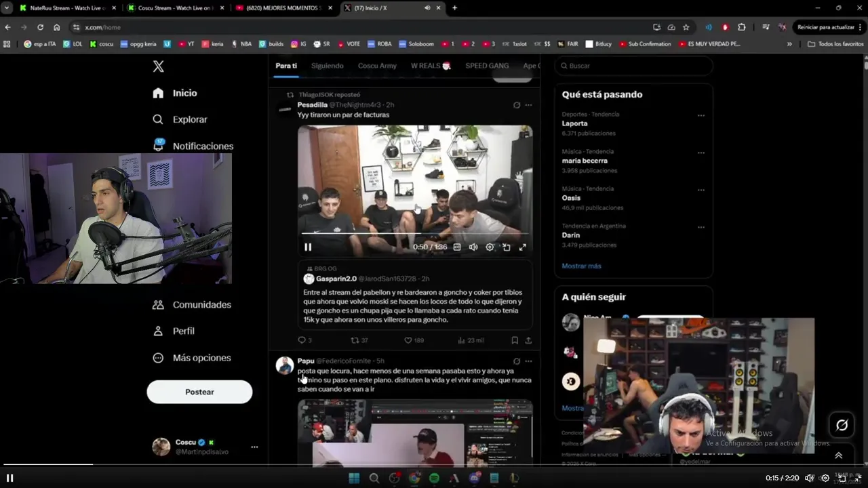
Task: Open Papu's profile avatar
Action: click(285, 365)
